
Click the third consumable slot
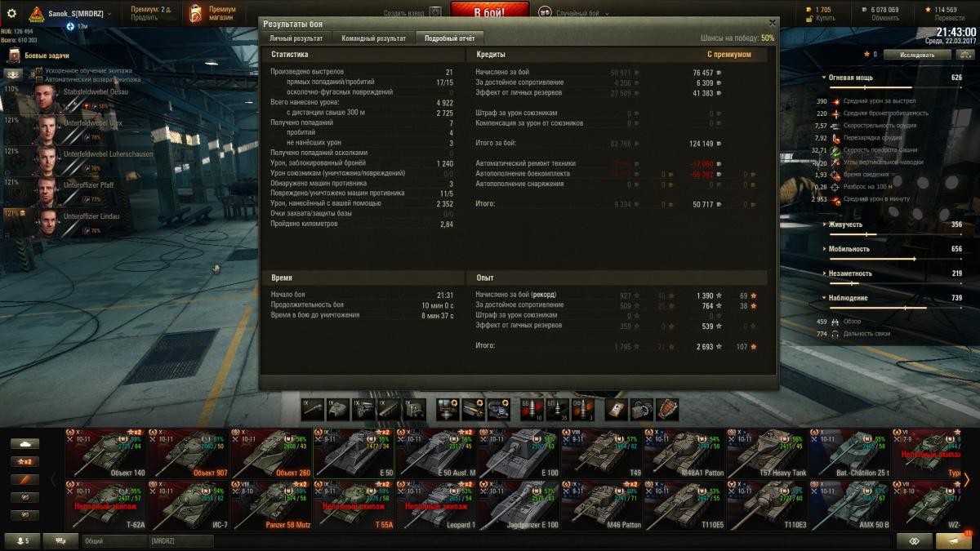click(667, 409)
